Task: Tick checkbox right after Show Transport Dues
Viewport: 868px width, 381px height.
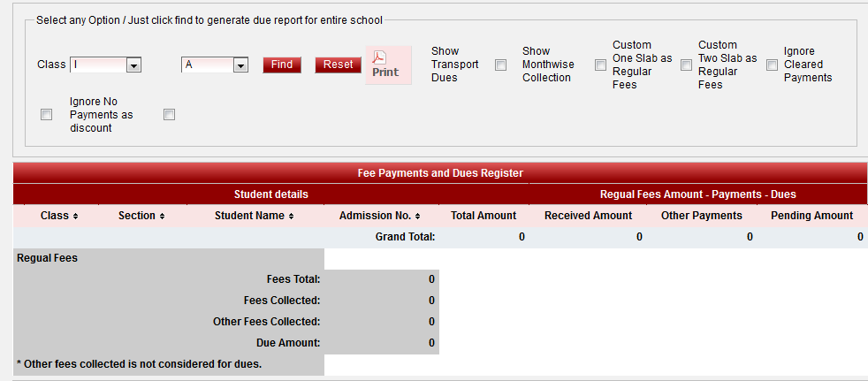Action: coord(501,65)
